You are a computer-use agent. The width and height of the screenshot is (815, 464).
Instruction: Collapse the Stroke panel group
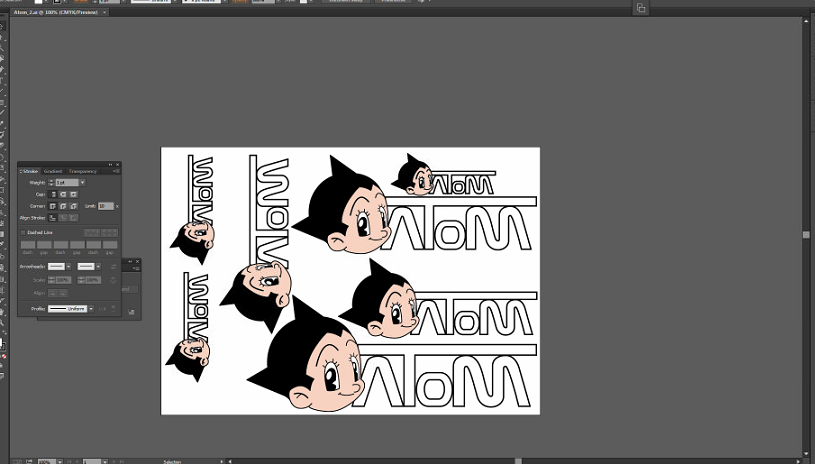point(110,164)
